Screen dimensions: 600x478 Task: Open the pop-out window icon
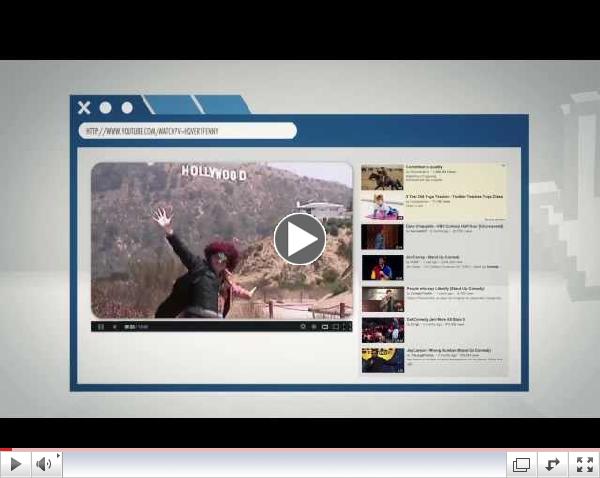(521, 464)
